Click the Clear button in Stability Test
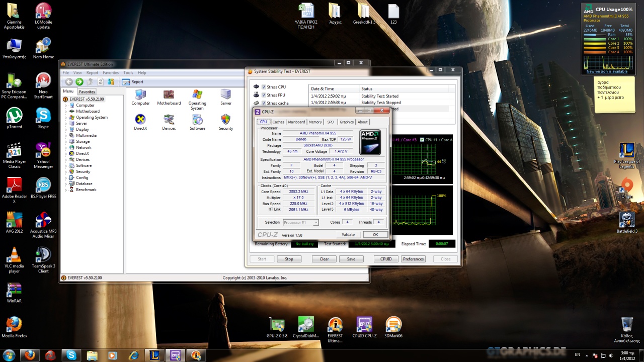 324,259
